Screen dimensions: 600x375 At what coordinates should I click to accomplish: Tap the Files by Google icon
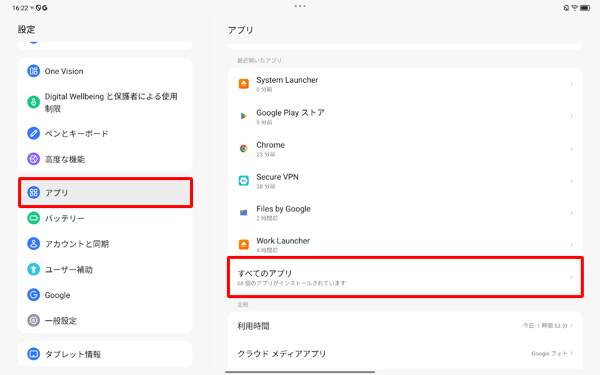(x=244, y=213)
